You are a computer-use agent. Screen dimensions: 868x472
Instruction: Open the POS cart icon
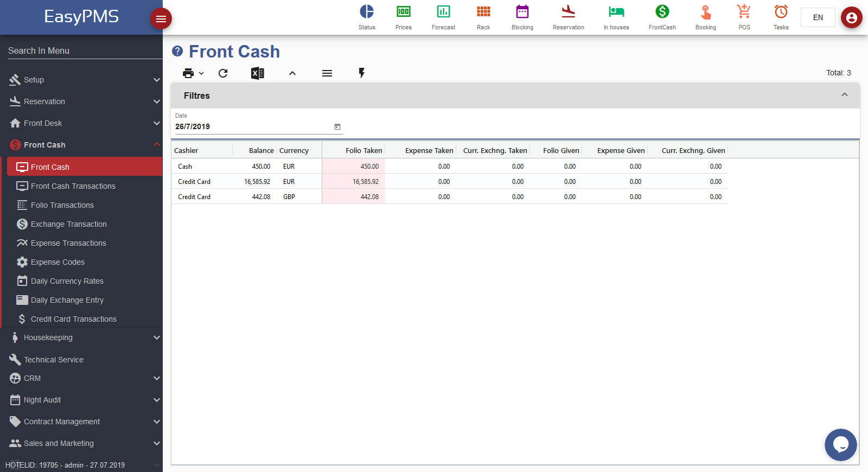tap(744, 12)
